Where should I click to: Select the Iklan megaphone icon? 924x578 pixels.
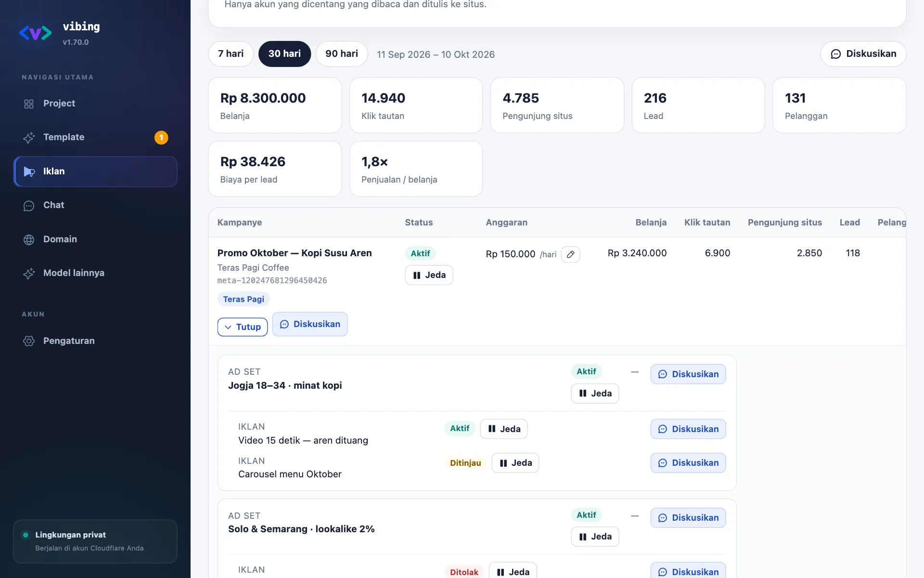29,171
